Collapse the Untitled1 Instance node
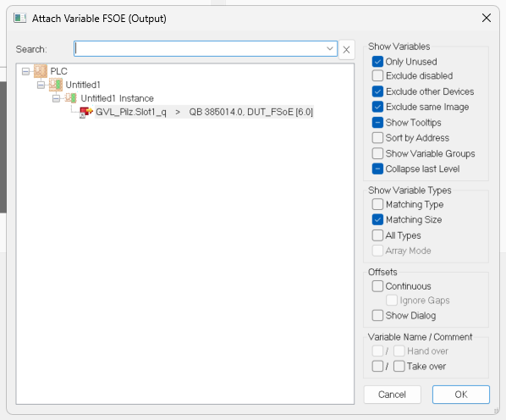The image size is (506, 420). [56, 98]
